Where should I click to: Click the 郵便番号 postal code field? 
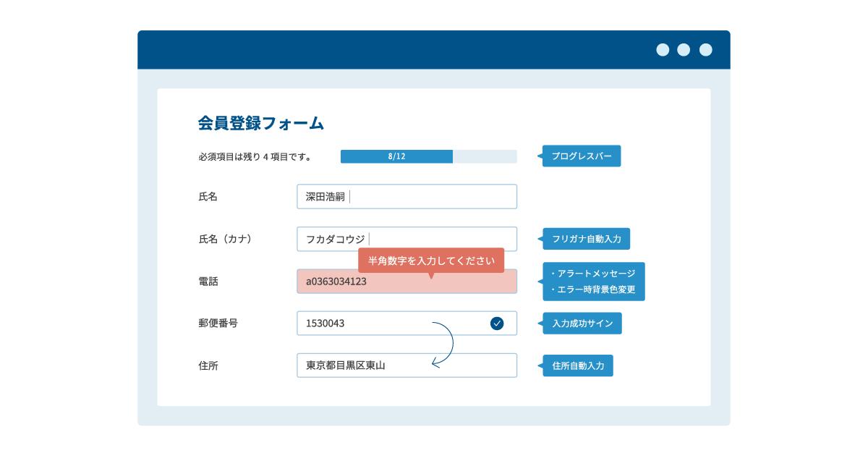(x=407, y=324)
